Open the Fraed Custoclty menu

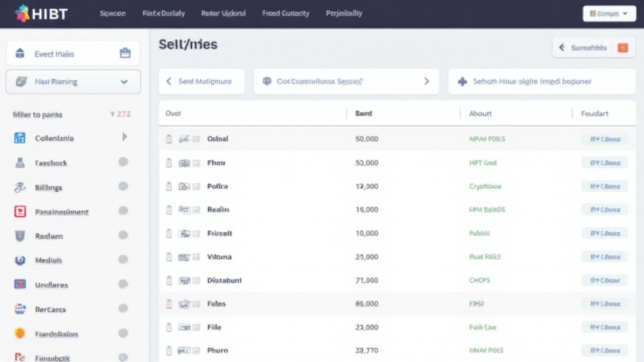click(286, 13)
